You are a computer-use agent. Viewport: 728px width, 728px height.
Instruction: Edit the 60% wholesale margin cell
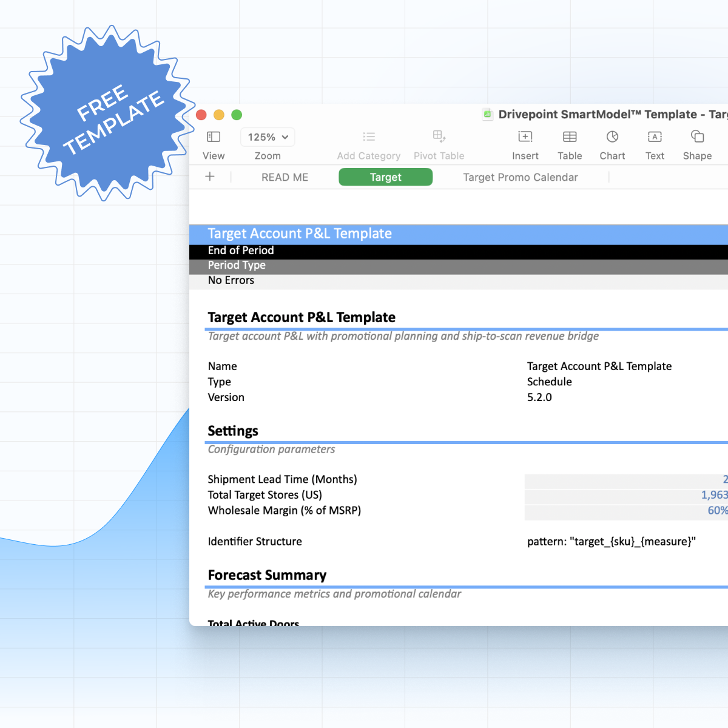point(626,512)
